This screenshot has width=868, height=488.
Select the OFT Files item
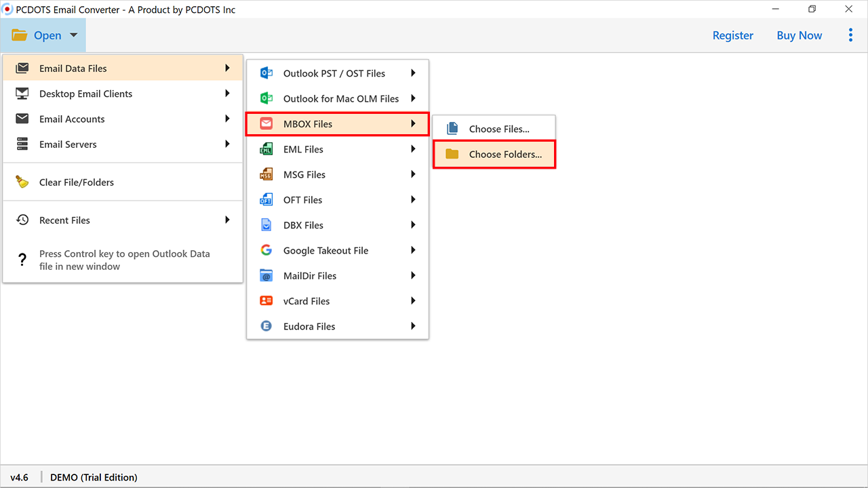pos(338,199)
